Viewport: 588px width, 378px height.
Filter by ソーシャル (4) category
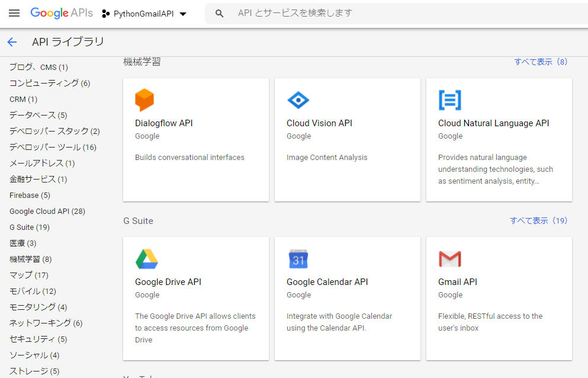click(x=34, y=355)
